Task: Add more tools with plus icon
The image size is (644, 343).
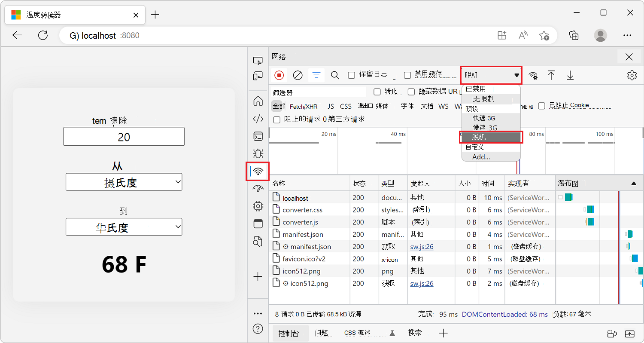Action: (258, 277)
